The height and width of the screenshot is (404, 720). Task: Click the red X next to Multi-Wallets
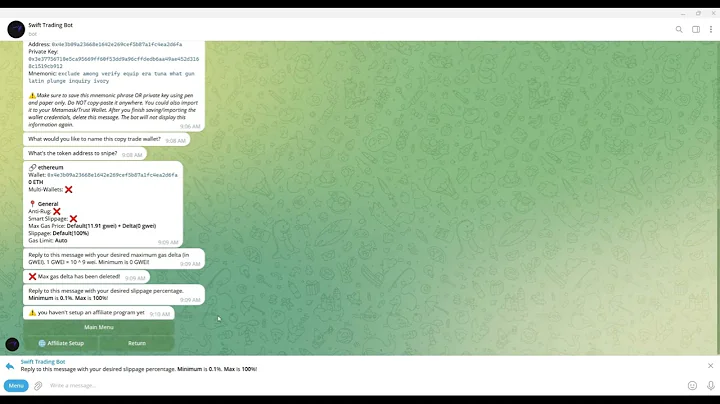click(x=68, y=190)
